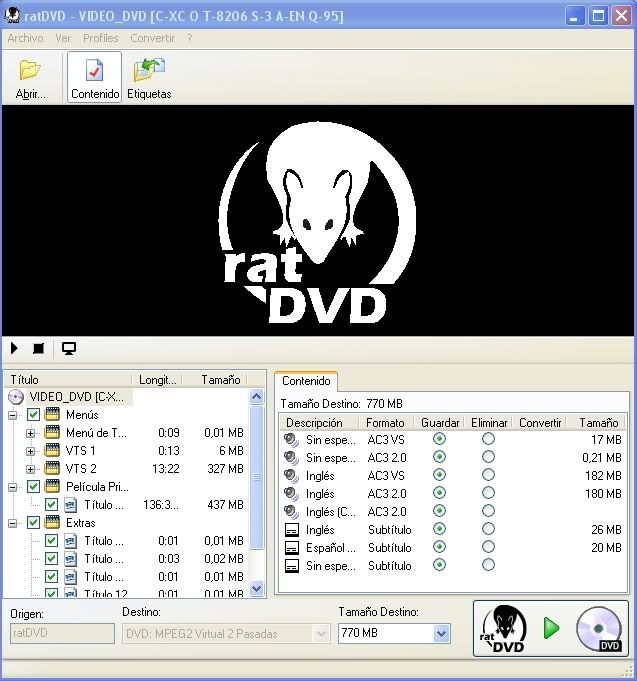Viewport: 637px width, 681px height.
Task: Uncheck the 0,02 MB Título checkbox
Action: 51,559
